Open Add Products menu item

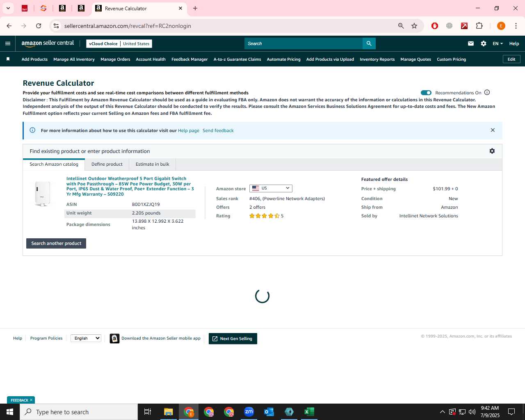coord(34,59)
